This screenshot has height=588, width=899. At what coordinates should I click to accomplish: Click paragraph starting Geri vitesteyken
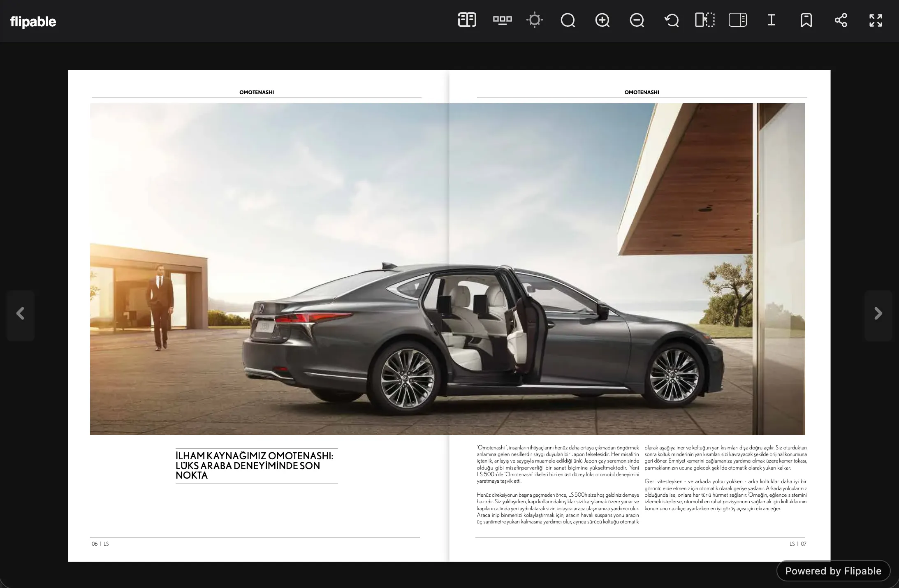pos(725,495)
